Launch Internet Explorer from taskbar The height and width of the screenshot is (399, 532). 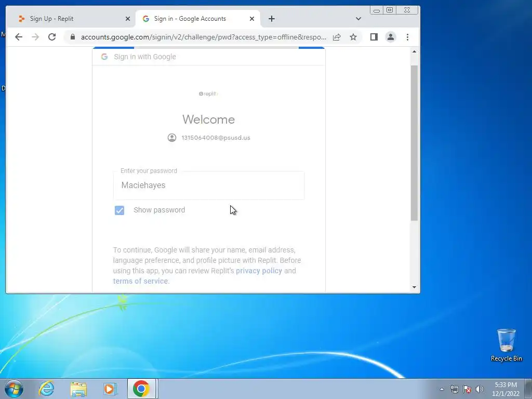coord(46,389)
